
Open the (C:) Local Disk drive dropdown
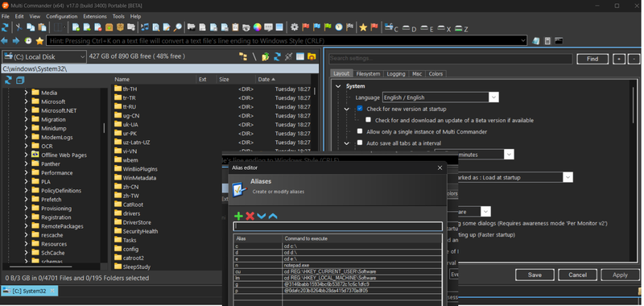point(44,56)
